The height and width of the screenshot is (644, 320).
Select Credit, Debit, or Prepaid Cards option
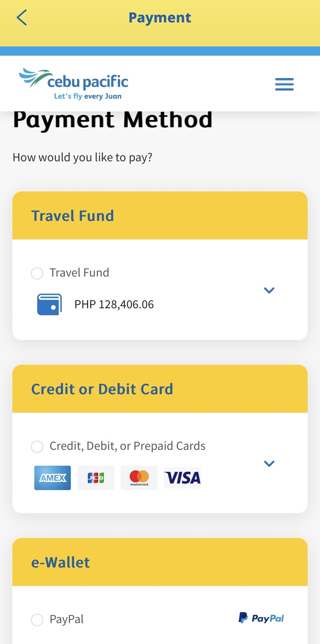pyautogui.click(x=37, y=447)
